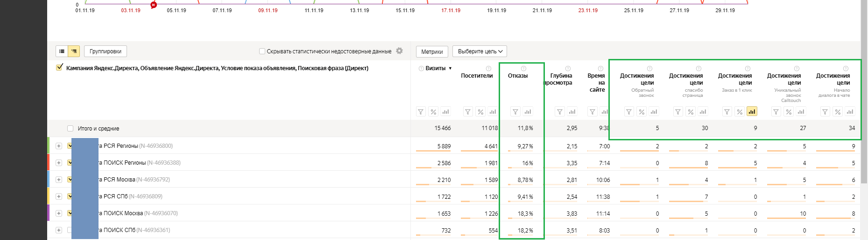The height and width of the screenshot is (240, 868).
Task: Filter by Обратный звонок goal column
Action: pyautogui.click(x=629, y=111)
